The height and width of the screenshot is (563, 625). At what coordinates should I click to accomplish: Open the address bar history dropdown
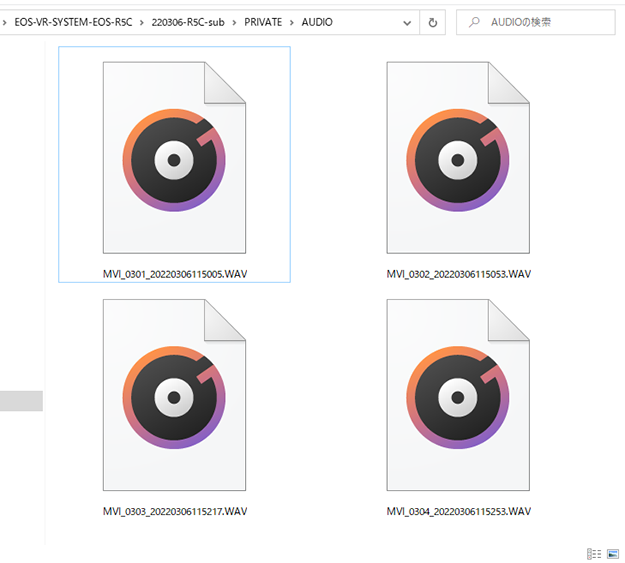point(404,22)
